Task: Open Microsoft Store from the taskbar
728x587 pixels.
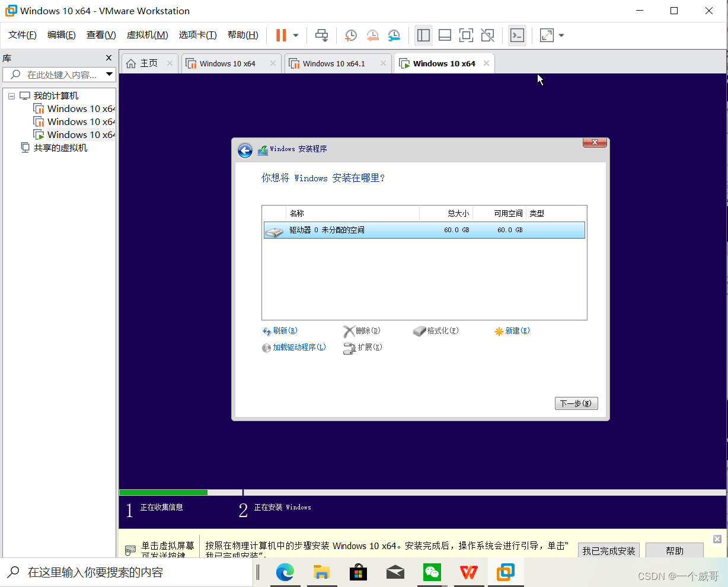Action: click(358, 572)
